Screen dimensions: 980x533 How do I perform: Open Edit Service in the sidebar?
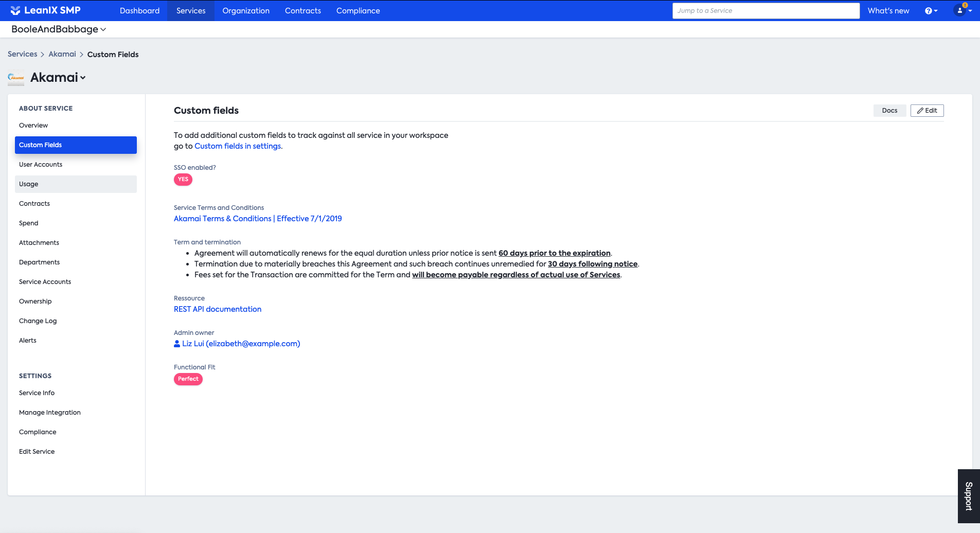(76, 452)
